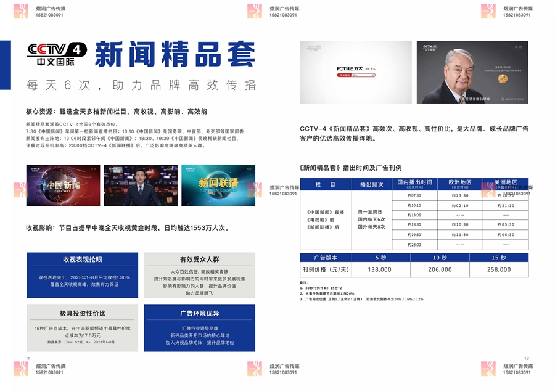Select the 收视影响 line mentioning 1553万人次

(x=128, y=228)
